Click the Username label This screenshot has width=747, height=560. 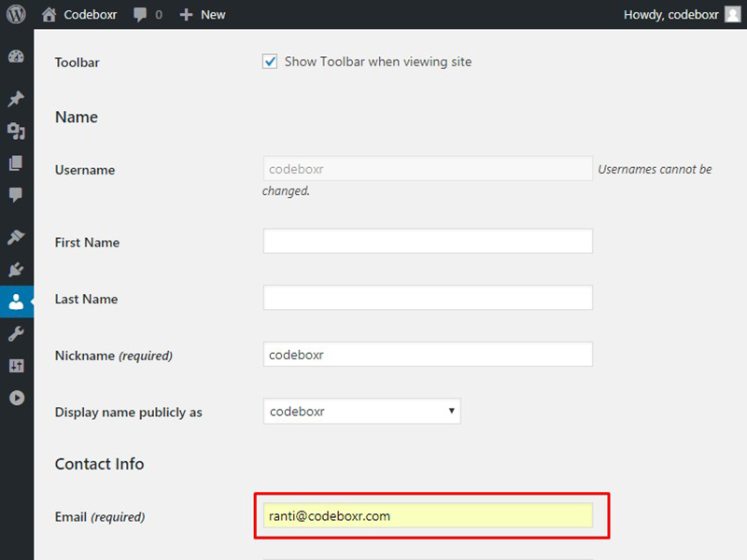pos(85,170)
